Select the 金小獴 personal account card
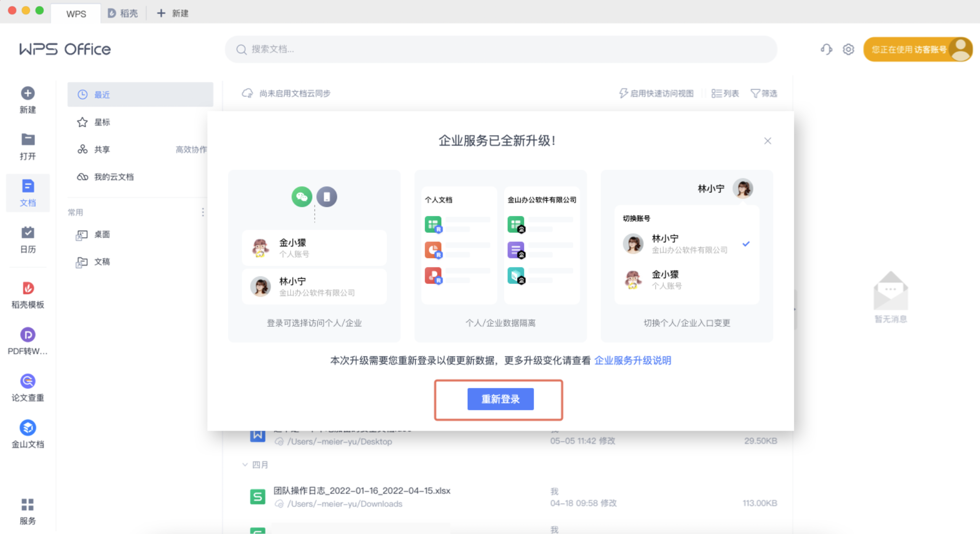Screen dimensions: 980x534 click(314, 248)
